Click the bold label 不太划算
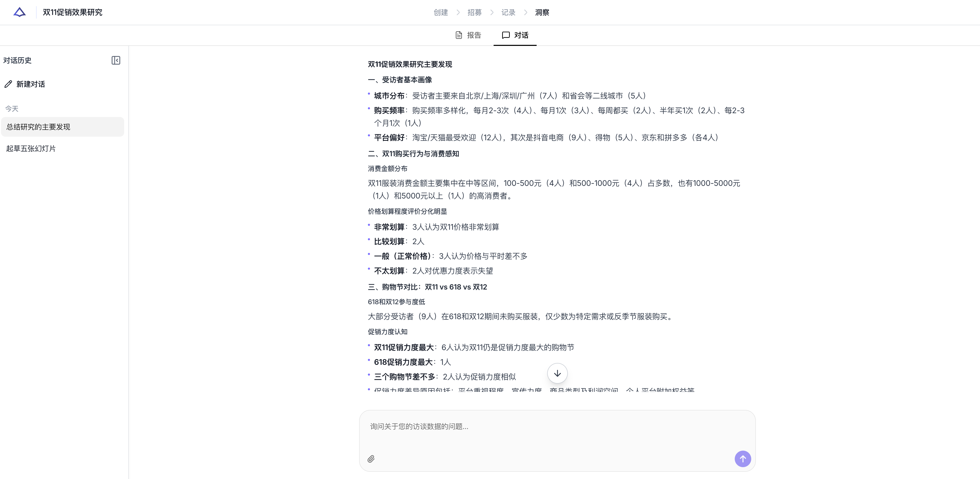The height and width of the screenshot is (479, 980). 389,271
